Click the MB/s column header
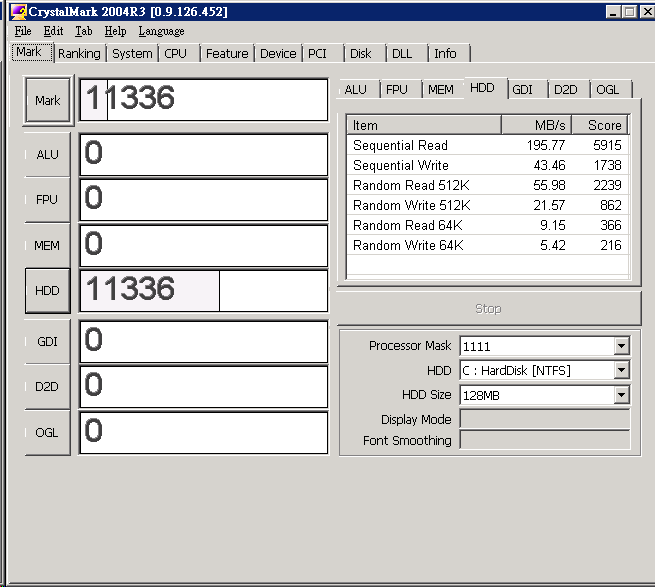 tap(536, 125)
